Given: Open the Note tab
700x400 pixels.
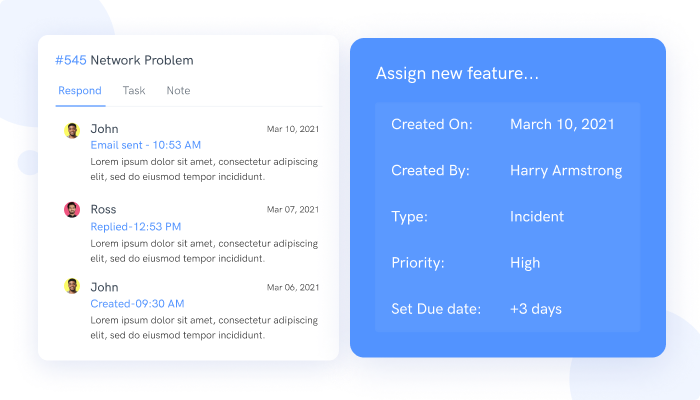Looking at the screenshot, I should tap(178, 91).
